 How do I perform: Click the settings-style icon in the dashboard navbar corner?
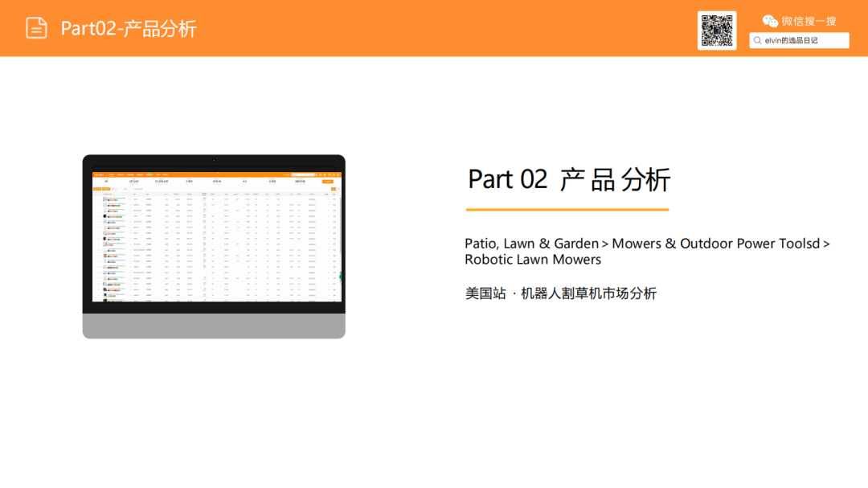pos(338,174)
